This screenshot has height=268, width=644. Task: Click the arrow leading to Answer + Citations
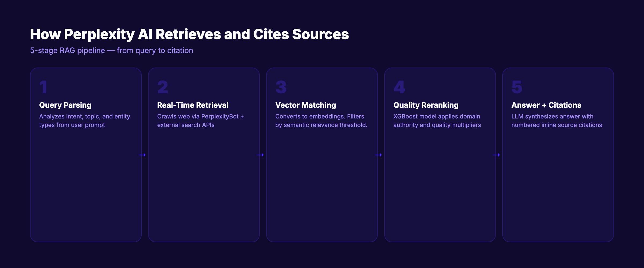(496, 155)
